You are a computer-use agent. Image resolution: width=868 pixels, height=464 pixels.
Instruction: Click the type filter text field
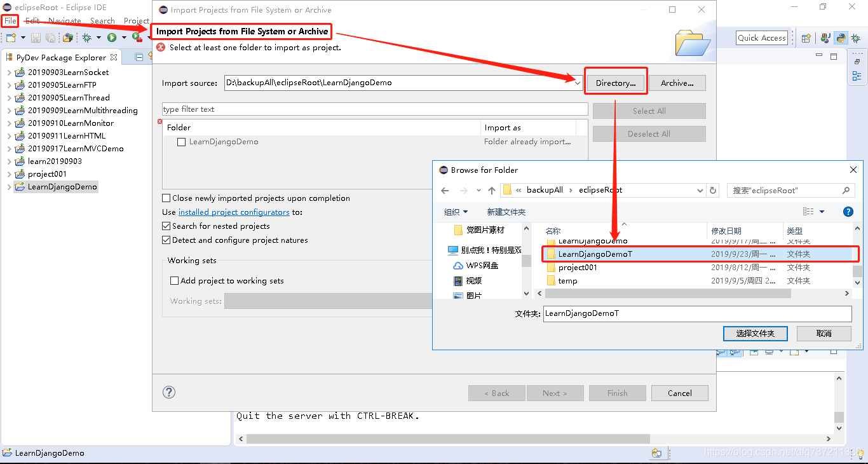(x=375, y=109)
